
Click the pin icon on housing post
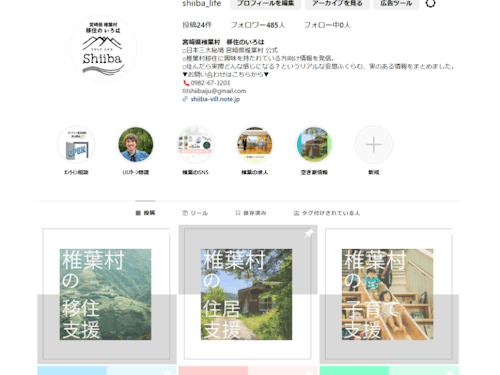click(309, 233)
